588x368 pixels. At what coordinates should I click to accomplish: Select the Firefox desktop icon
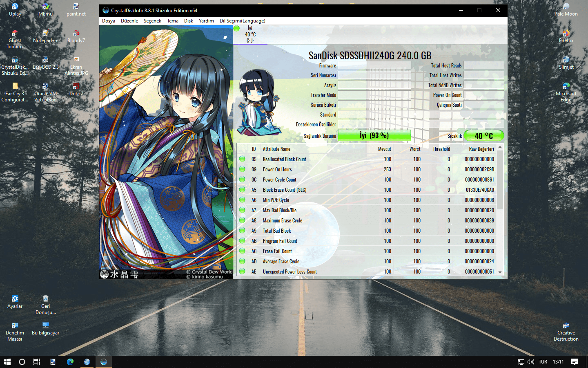click(x=566, y=36)
